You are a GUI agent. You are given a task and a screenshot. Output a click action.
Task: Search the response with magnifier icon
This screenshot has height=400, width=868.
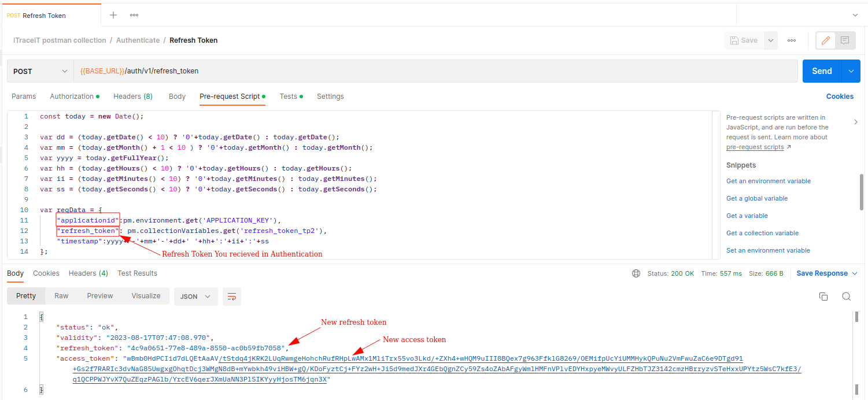847,297
